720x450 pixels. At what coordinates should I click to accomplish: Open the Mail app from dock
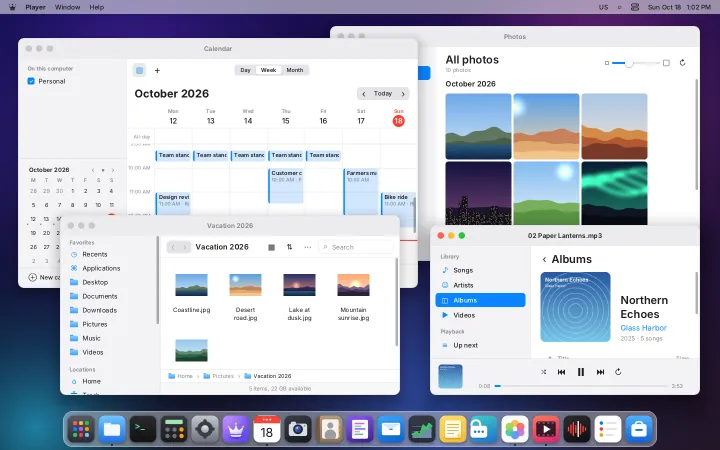tap(391, 429)
